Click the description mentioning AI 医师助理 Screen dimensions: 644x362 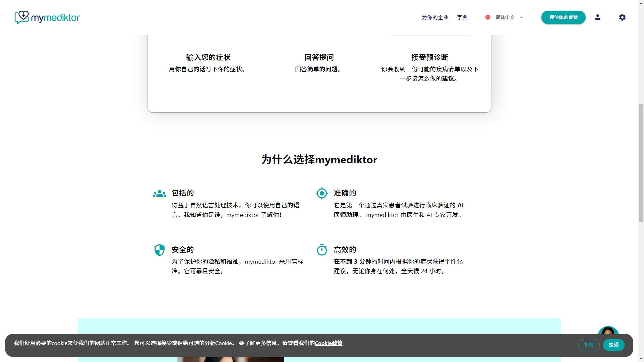pyautogui.click(x=399, y=210)
